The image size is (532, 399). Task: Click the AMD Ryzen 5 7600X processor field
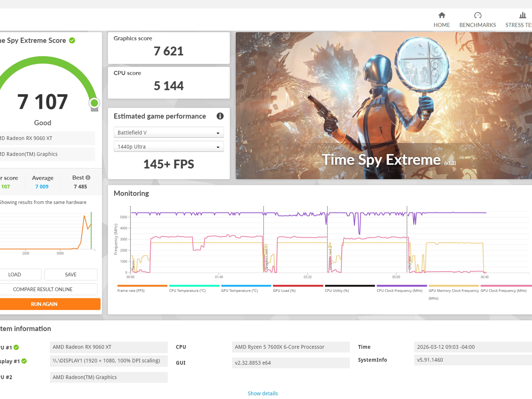click(x=291, y=347)
